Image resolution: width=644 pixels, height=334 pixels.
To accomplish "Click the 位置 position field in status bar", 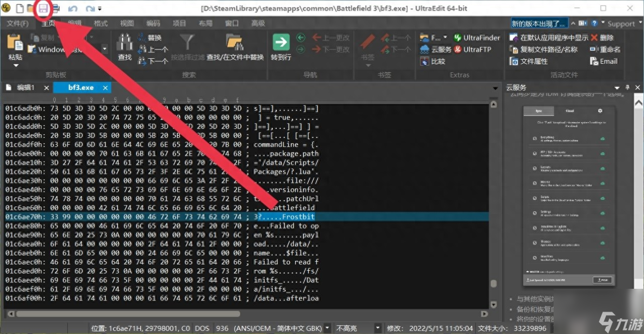I will click(141, 328).
